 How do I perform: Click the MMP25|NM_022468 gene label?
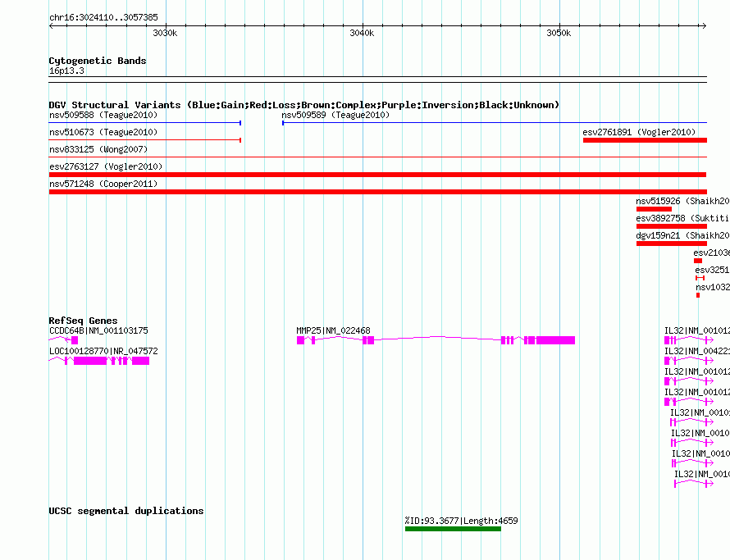point(333,330)
